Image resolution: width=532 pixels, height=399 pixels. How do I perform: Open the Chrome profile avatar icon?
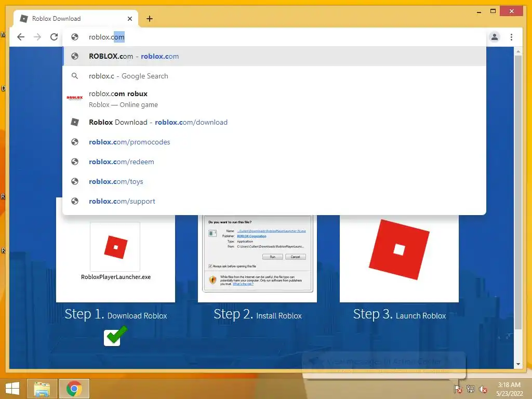(x=495, y=37)
